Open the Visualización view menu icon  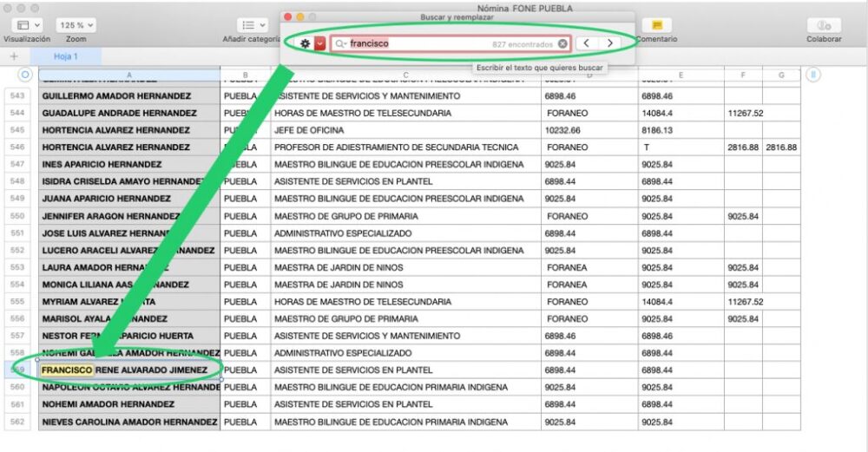(x=28, y=25)
